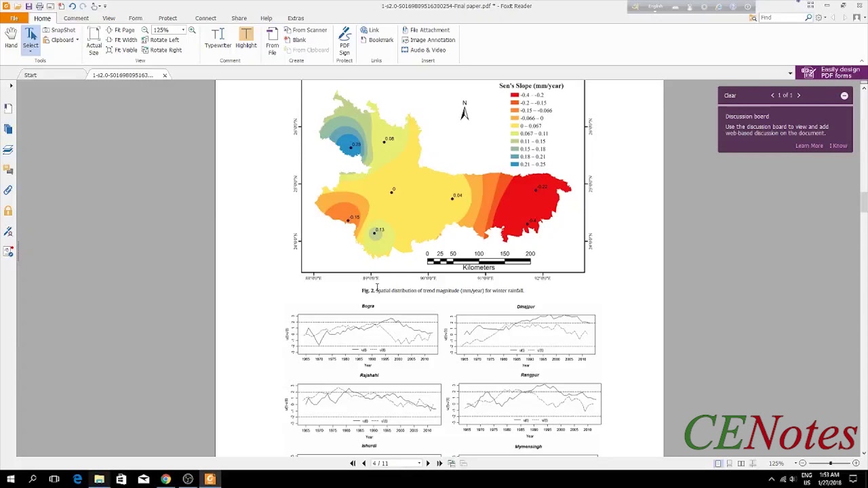
Task: Open the Attachments paperclip panel
Action: click(x=8, y=190)
